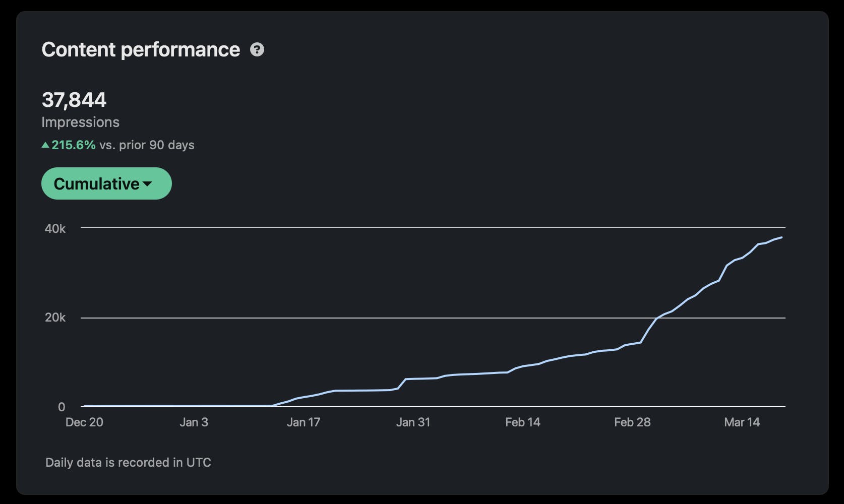
Task: Click the green upward trend triangle
Action: click(x=45, y=145)
